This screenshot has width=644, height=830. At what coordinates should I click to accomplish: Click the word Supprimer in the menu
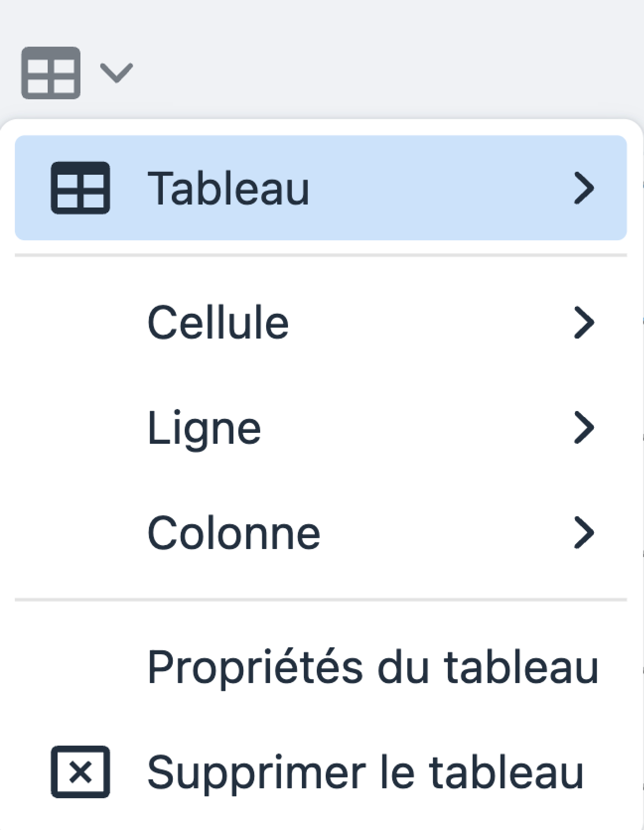(256, 772)
